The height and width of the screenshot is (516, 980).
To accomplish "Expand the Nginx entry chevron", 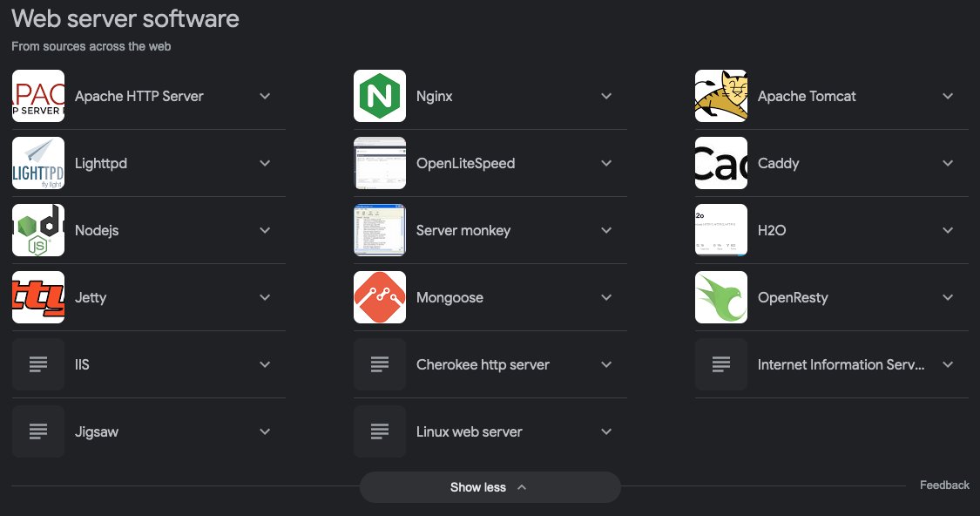I will click(606, 97).
